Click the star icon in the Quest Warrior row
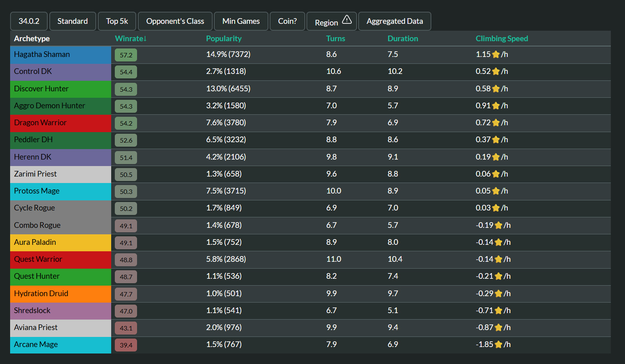625x364 pixels. [x=498, y=259]
